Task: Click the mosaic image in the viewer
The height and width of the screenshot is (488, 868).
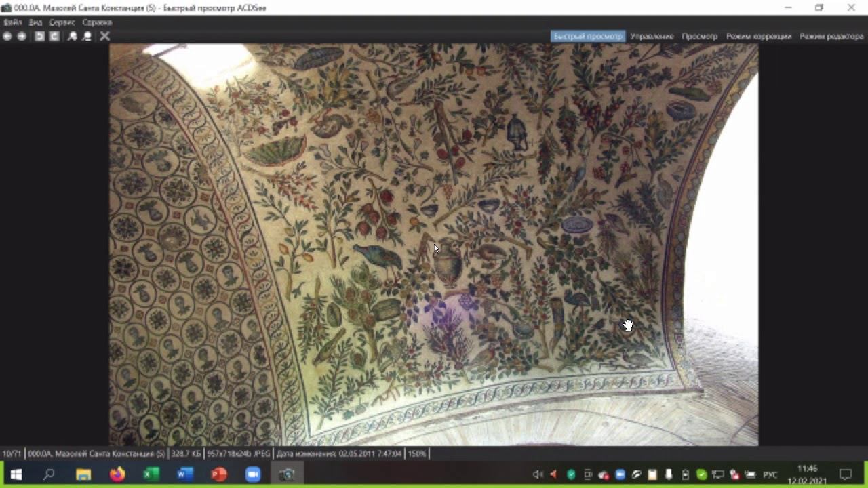Action: tap(434, 245)
